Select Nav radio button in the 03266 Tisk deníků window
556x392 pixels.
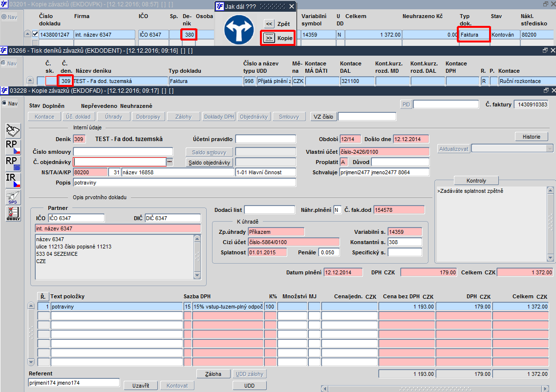click(3, 63)
